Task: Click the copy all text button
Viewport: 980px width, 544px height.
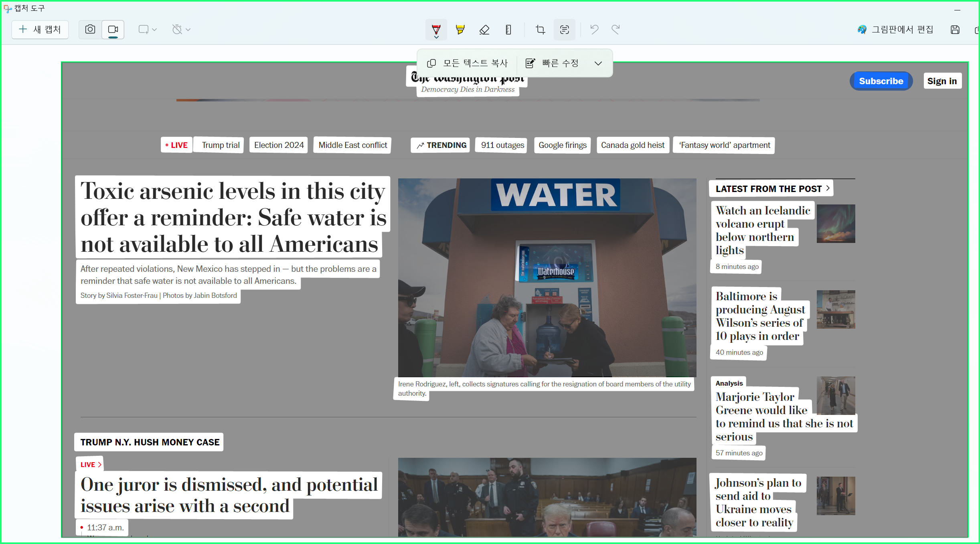Action: 468,63
